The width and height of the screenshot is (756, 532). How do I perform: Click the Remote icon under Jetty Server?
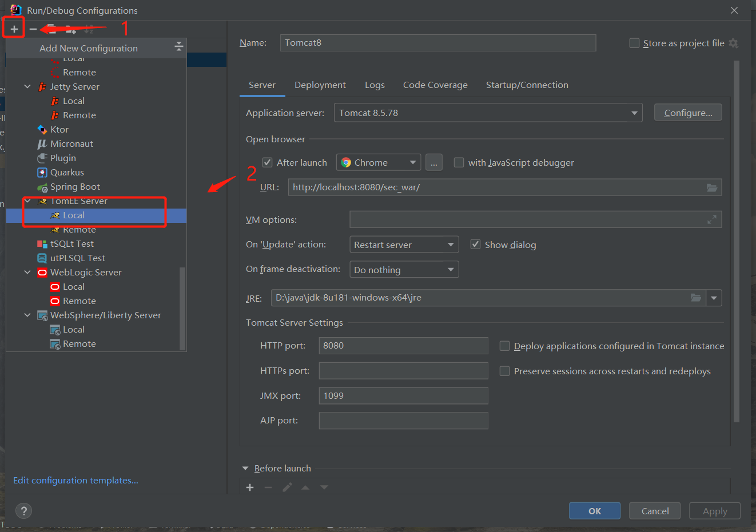coord(55,115)
